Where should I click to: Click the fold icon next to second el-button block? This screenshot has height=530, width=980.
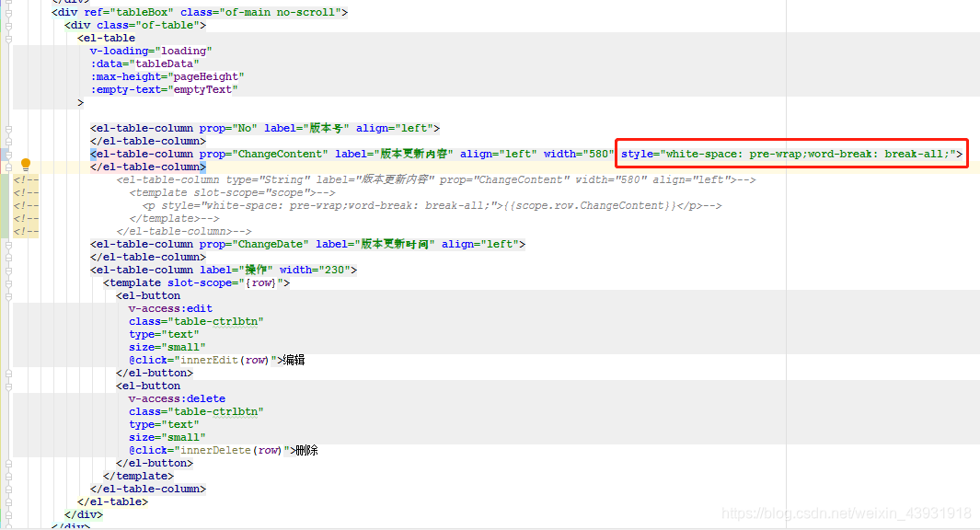[x=7, y=386]
